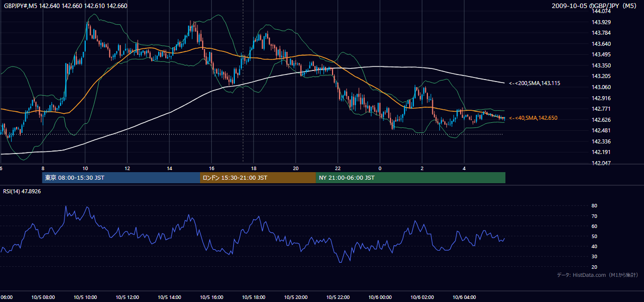
Task: Click the bottom time label 10/6 00:00
Action: pyautogui.click(x=380, y=297)
